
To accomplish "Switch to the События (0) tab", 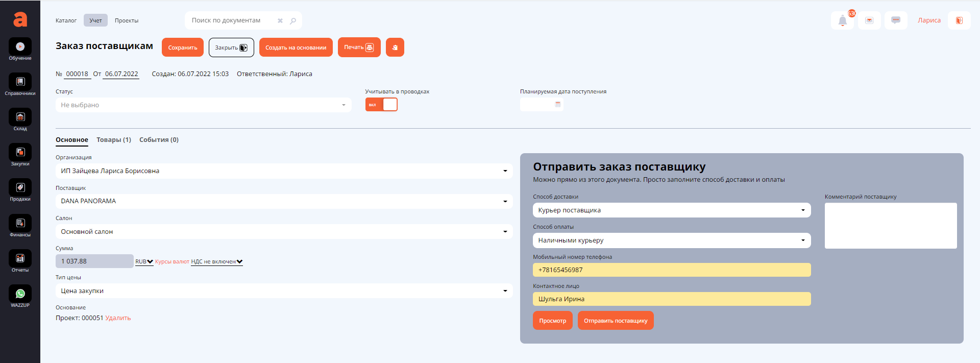I will pos(159,140).
